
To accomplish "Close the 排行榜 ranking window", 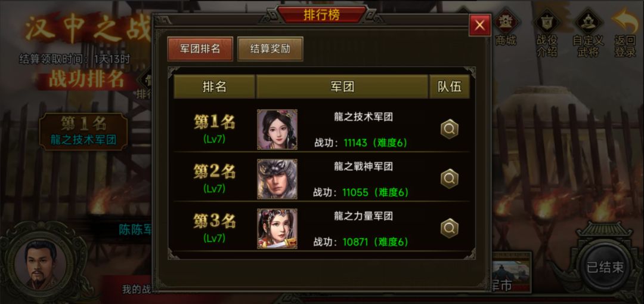I will [x=479, y=26].
